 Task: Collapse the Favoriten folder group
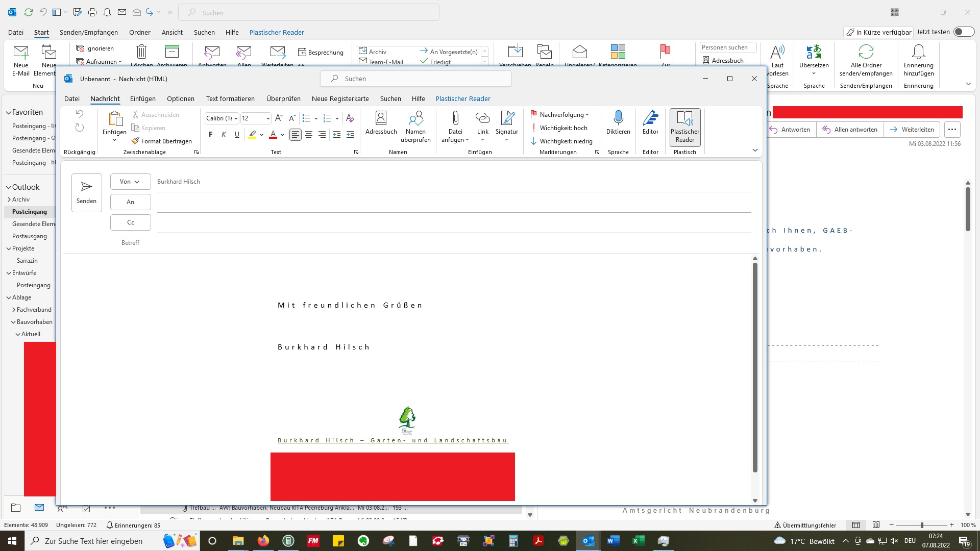coord(9,113)
